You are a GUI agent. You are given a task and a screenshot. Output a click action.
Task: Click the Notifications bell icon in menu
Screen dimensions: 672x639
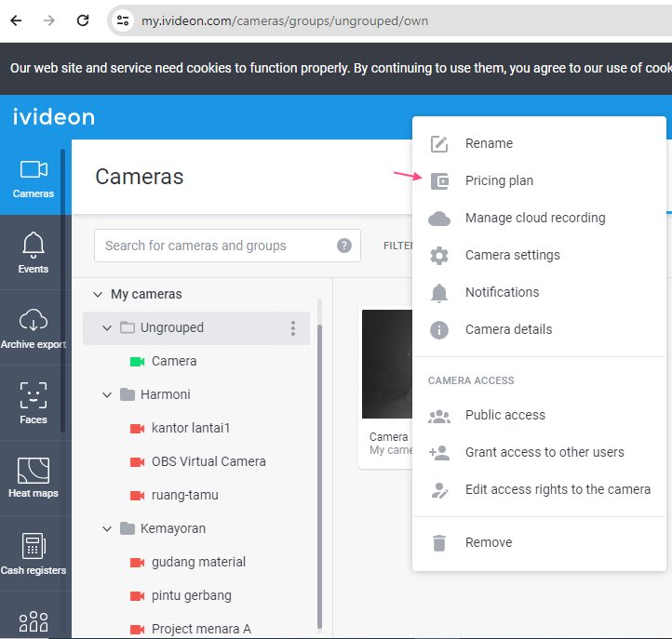[x=439, y=293]
